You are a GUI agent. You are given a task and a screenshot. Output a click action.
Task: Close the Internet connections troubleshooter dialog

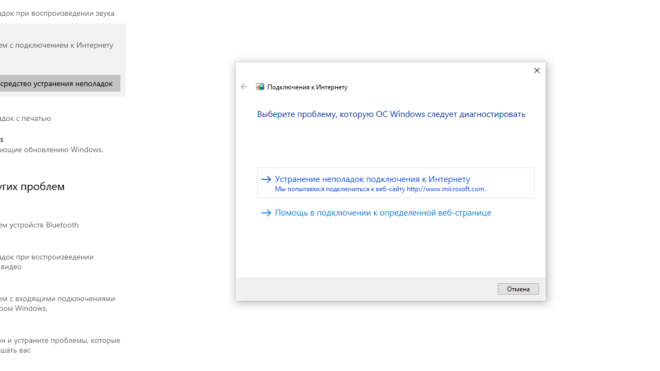537,70
